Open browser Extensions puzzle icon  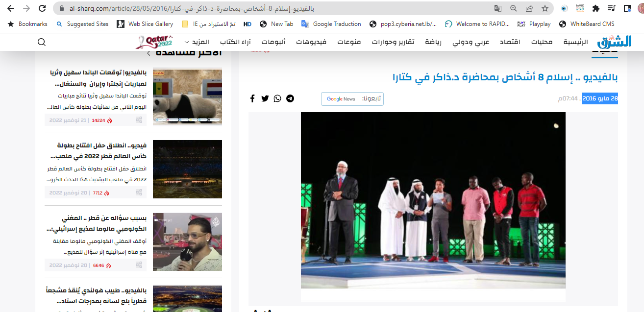596,8
